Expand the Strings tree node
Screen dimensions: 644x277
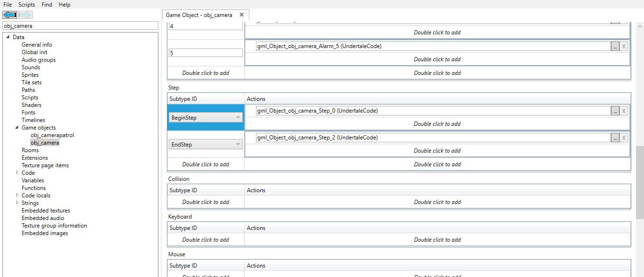pyautogui.click(x=17, y=203)
